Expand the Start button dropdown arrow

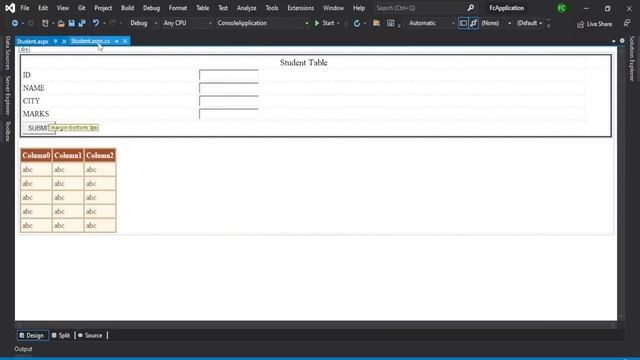click(338, 23)
